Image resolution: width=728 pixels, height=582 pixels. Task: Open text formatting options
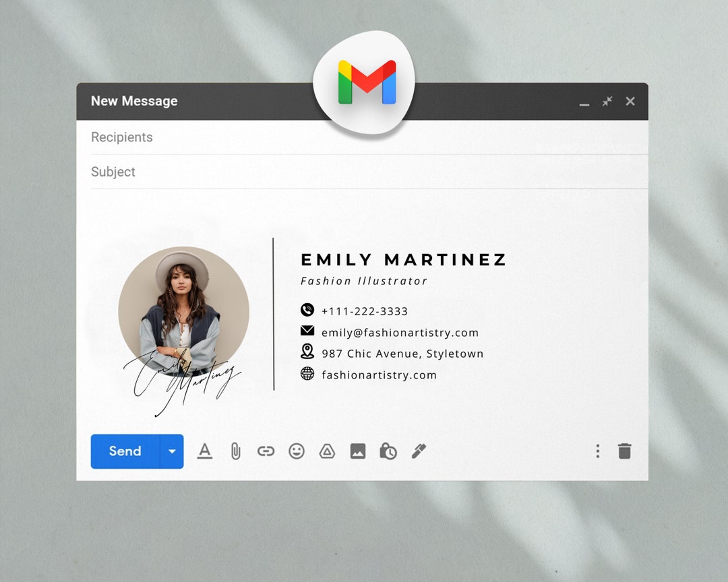coord(204,451)
